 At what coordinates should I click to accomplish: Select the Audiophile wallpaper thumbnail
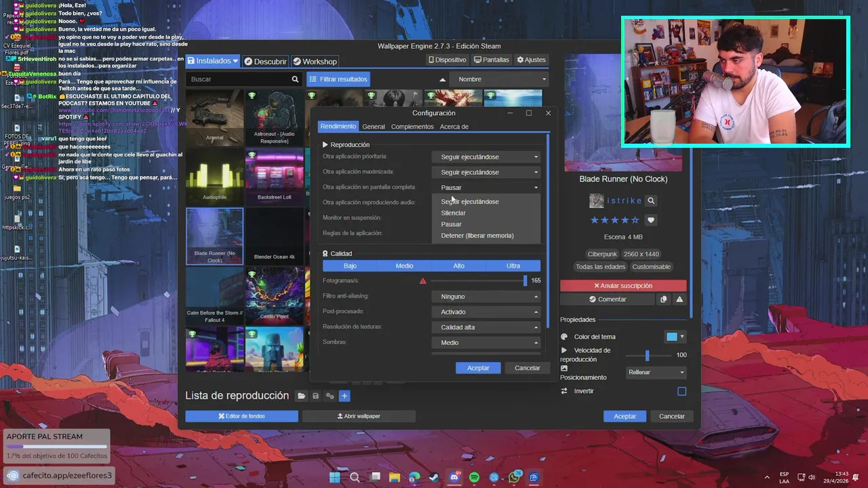tap(214, 176)
